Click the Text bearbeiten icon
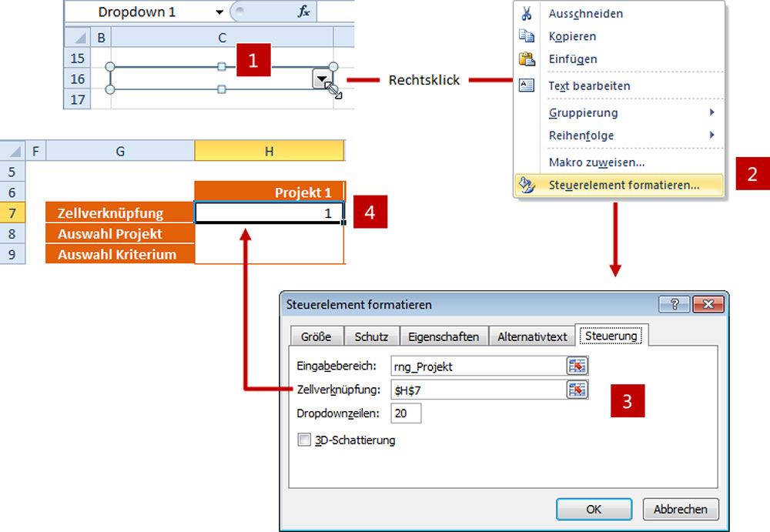This screenshot has height=532, width=770. (x=527, y=86)
